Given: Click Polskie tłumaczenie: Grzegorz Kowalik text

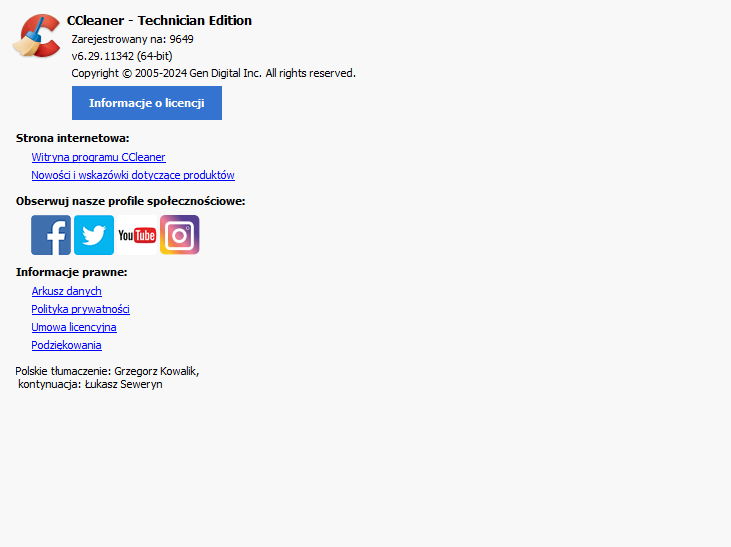Looking at the screenshot, I should [107, 371].
